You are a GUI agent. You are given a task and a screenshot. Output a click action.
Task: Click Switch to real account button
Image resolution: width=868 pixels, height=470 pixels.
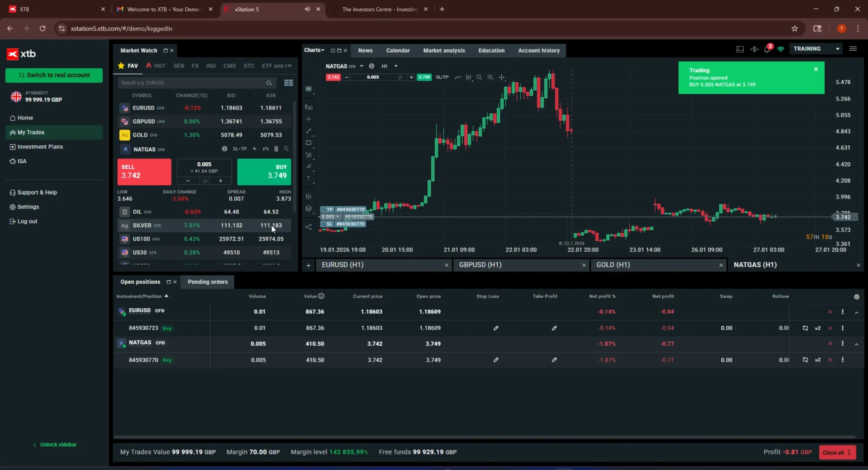tap(54, 75)
